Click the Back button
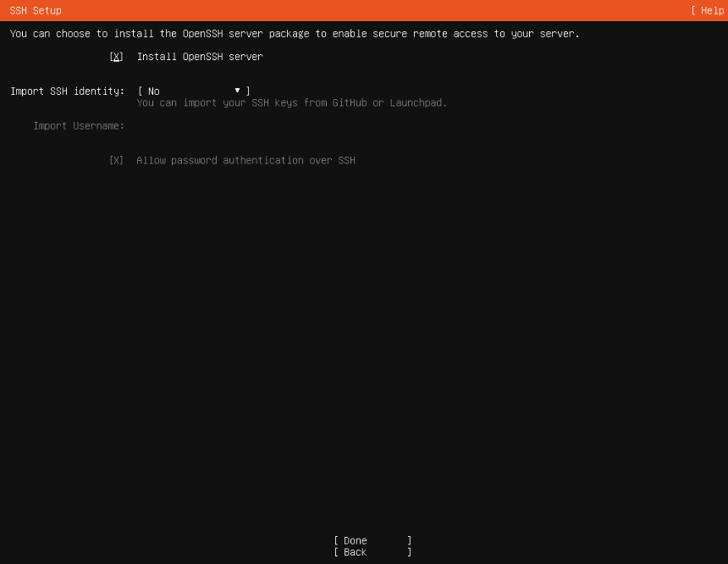Viewport: 728px width, 564px height. (x=372, y=552)
